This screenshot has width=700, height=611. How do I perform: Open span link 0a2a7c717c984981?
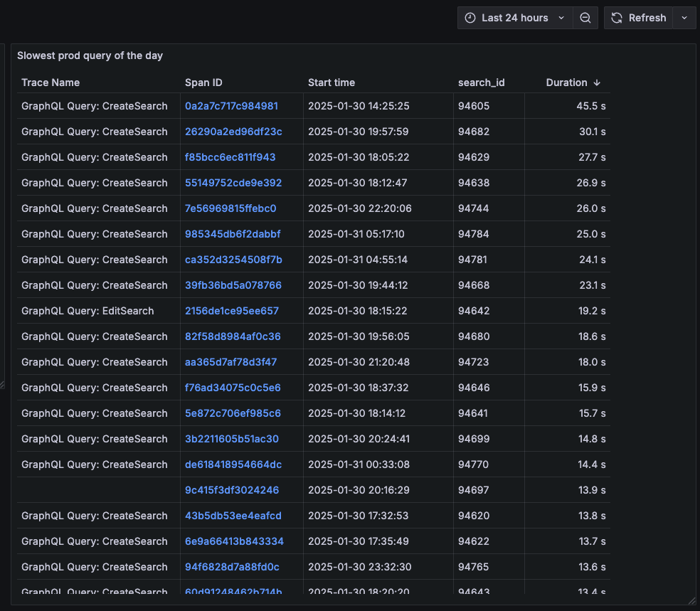tap(231, 106)
